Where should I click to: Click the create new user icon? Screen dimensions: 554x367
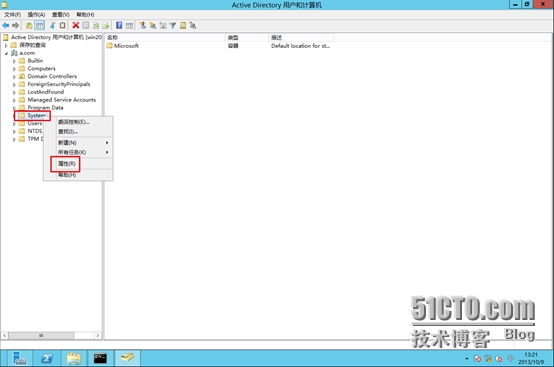pyautogui.click(x=142, y=25)
